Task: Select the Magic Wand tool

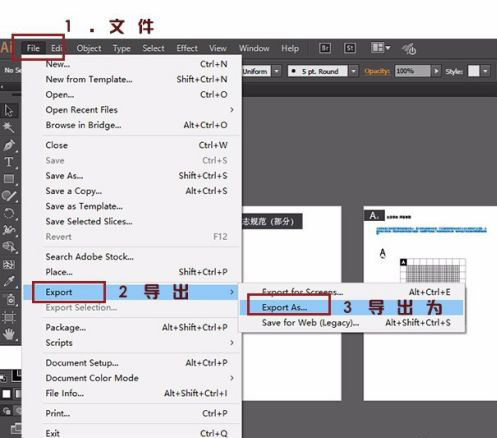Action: click(x=8, y=127)
